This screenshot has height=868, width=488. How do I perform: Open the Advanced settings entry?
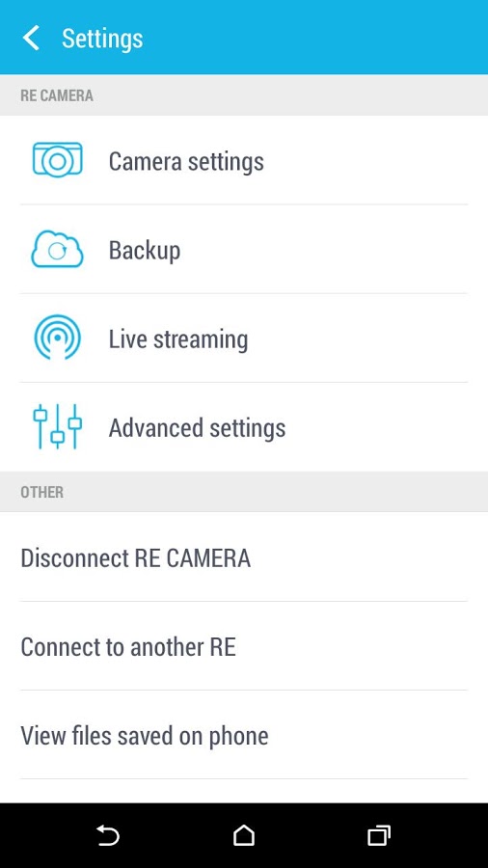(x=197, y=428)
